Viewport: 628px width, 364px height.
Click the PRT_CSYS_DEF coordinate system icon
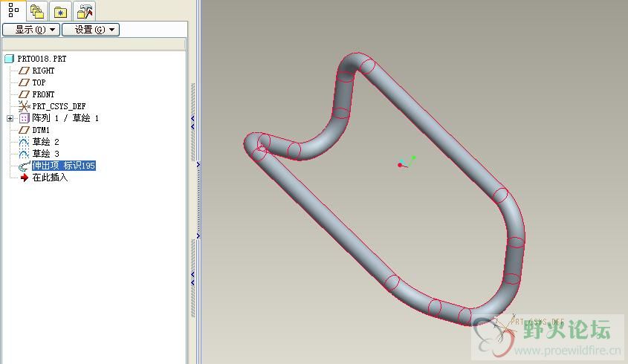pos(24,106)
